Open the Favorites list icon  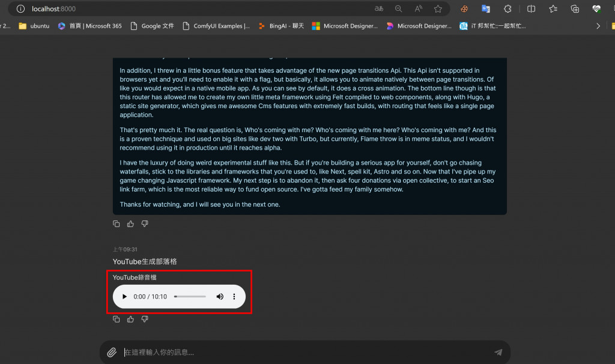553,8
